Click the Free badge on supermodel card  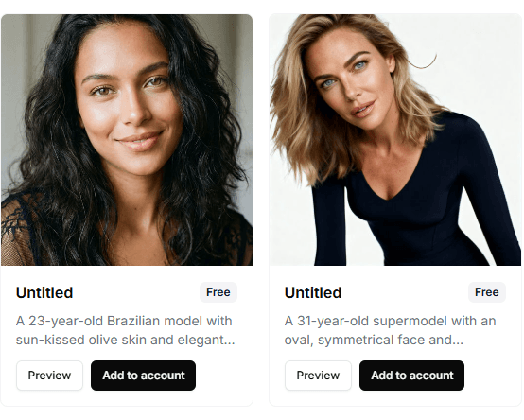pos(487,292)
